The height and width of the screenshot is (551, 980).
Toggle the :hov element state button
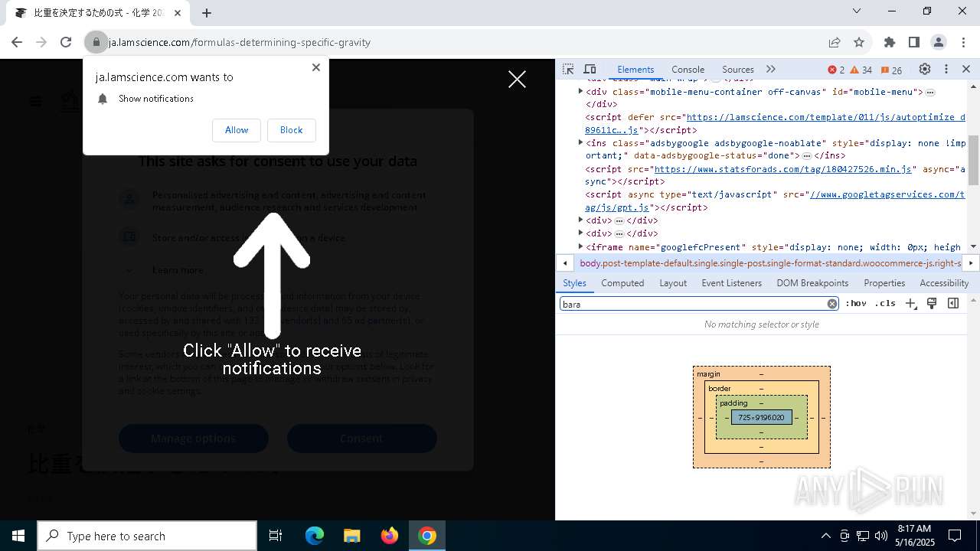(x=855, y=304)
